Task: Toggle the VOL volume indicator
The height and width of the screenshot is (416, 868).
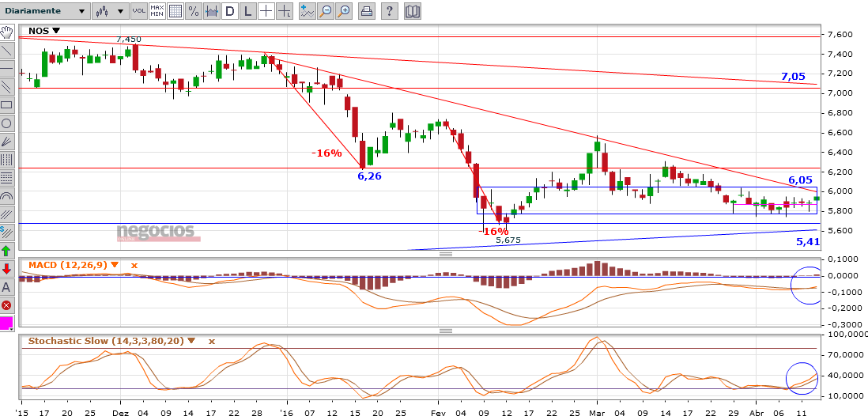Action: (139, 10)
